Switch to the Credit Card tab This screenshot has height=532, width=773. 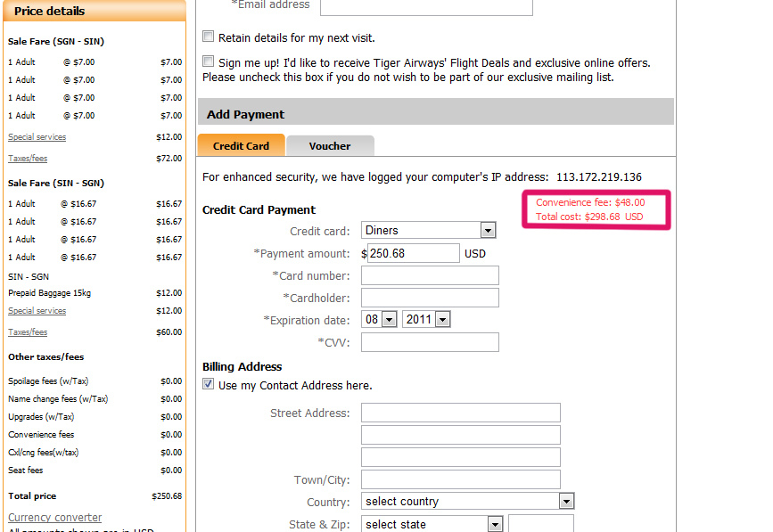pos(241,146)
